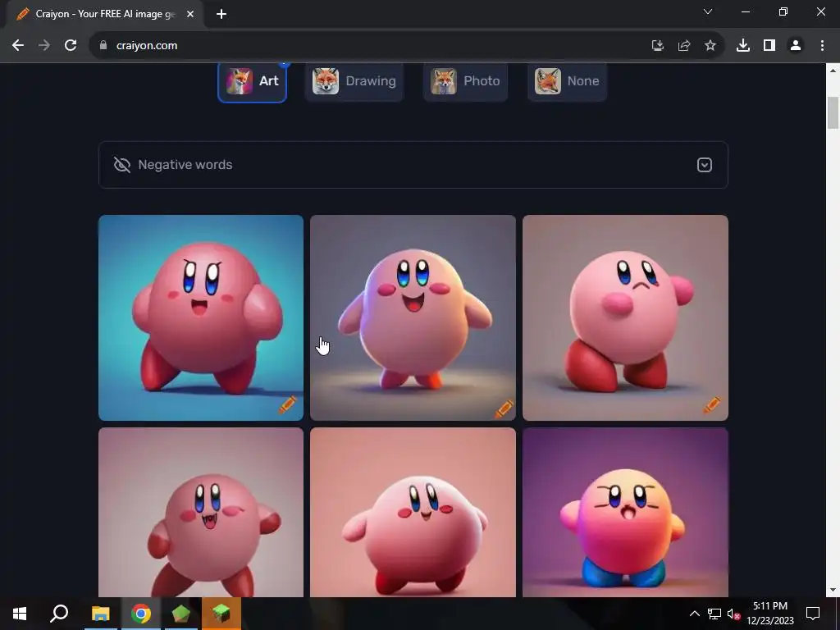The width and height of the screenshot is (840, 630).
Task: Open the taskbar clock and date
Action: (x=770, y=614)
